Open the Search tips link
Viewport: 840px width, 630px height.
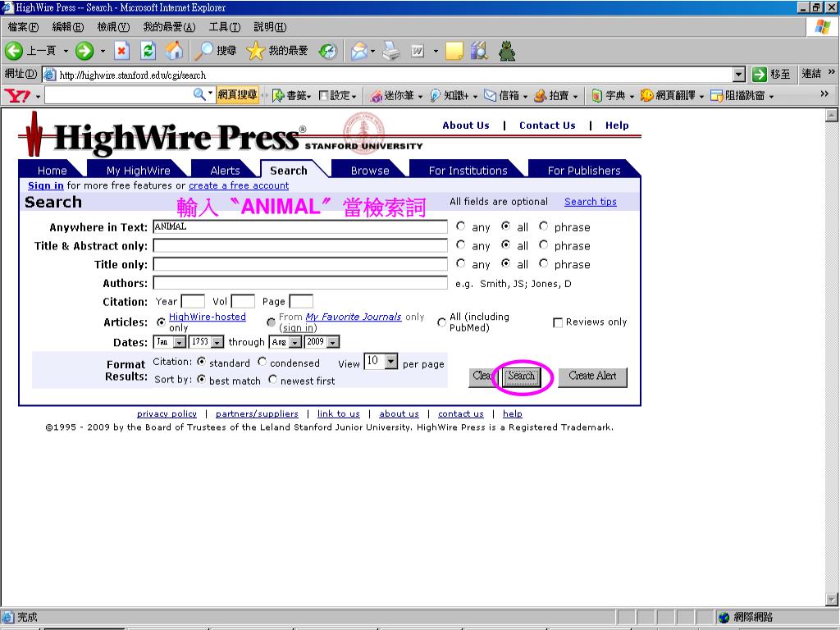pos(591,202)
